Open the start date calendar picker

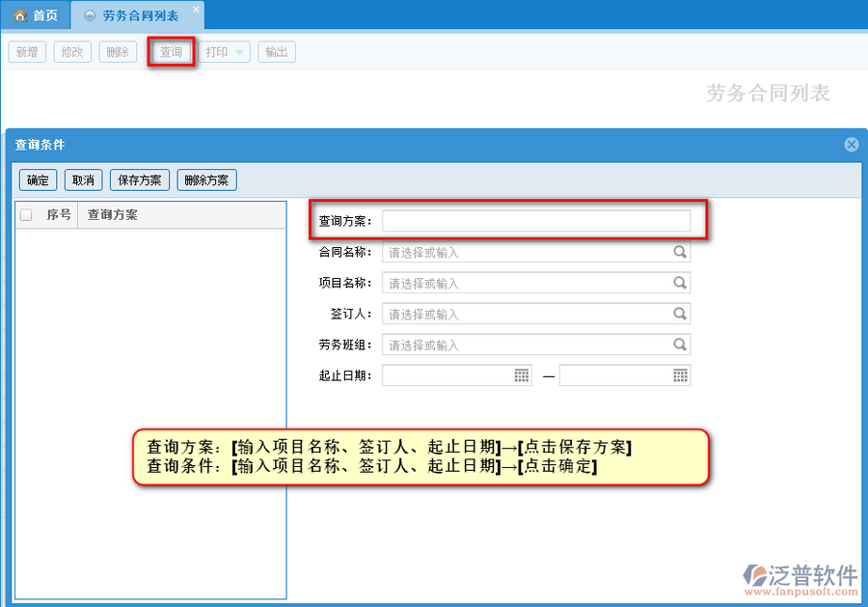point(522,375)
